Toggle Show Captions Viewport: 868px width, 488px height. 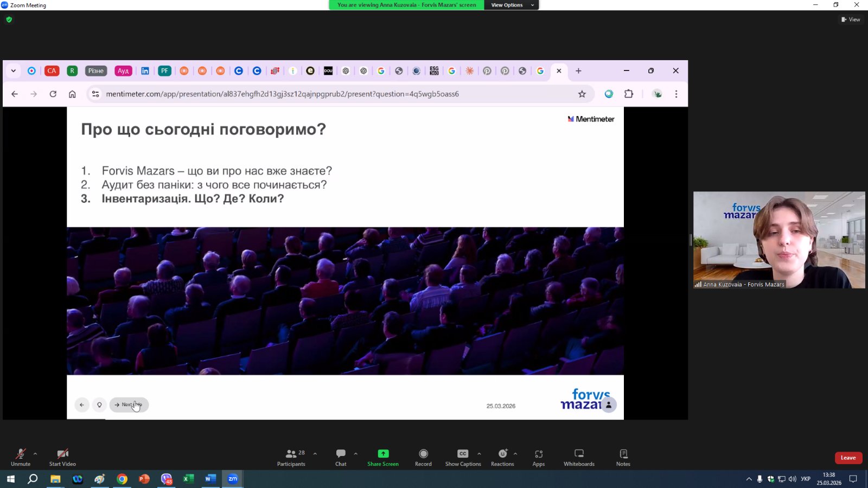pyautogui.click(x=463, y=457)
